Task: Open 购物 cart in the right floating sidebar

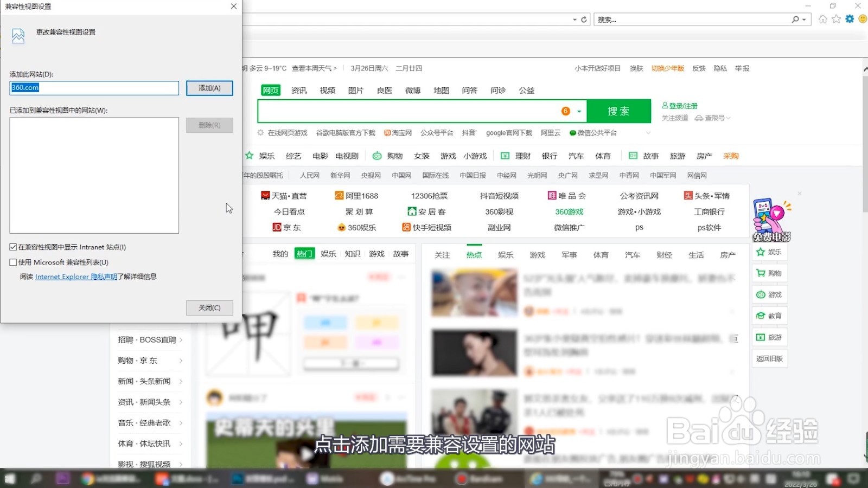Action: point(769,273)
